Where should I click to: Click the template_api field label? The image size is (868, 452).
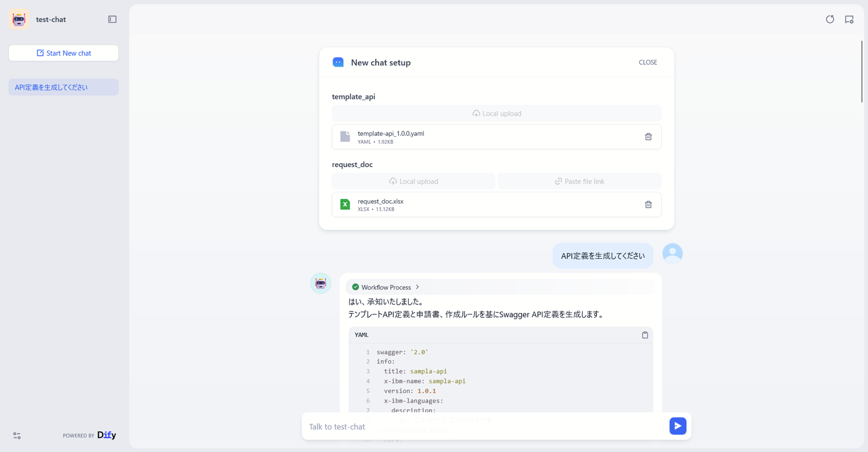click(353, 96)
